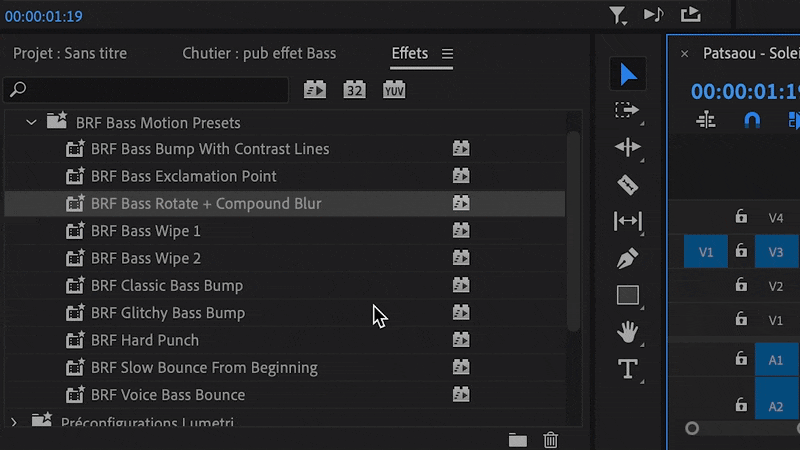
Task: Delete the selected custom effects item
Action: (550, 439)
